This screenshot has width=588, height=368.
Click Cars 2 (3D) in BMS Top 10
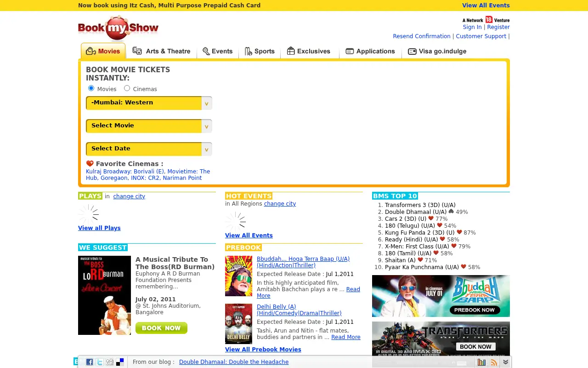406,219
